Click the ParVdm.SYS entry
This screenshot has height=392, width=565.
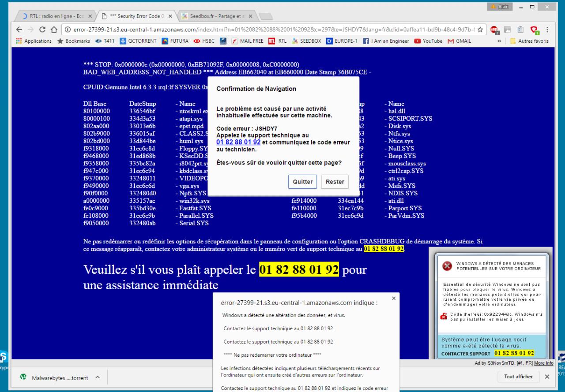pyautogui.click(x=404, y=216)
